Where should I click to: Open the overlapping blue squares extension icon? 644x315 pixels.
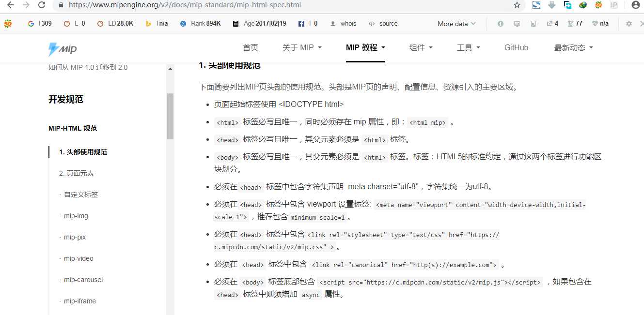(x=567, y=5)
